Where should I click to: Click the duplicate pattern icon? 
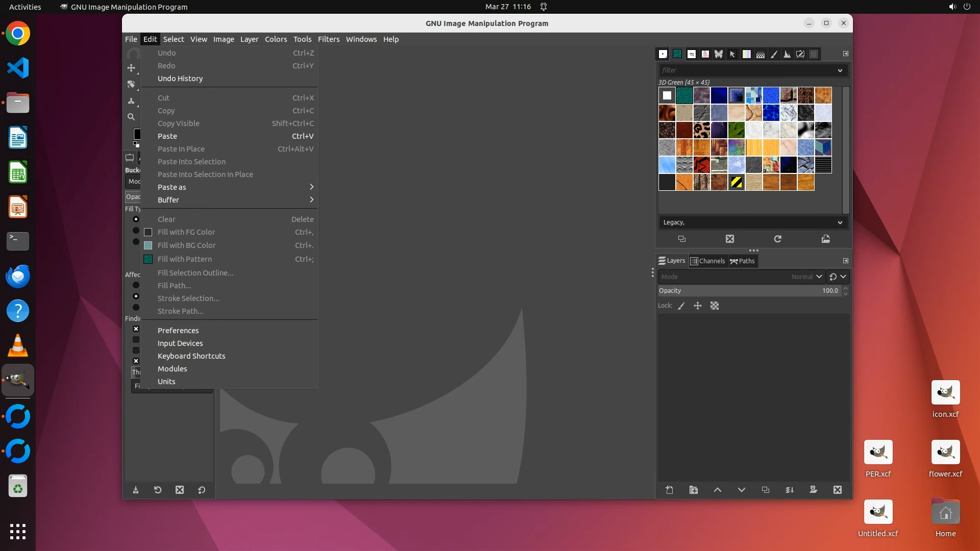[x=681, y=239]
